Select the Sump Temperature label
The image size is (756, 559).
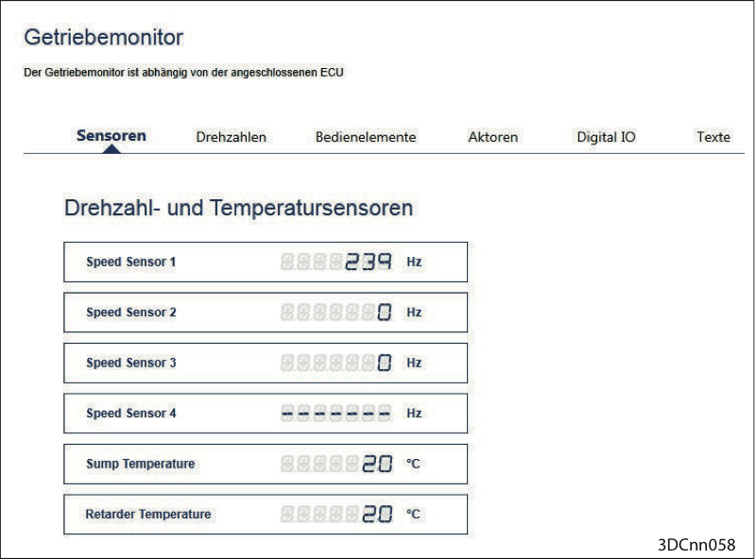[x=140, y=464]
